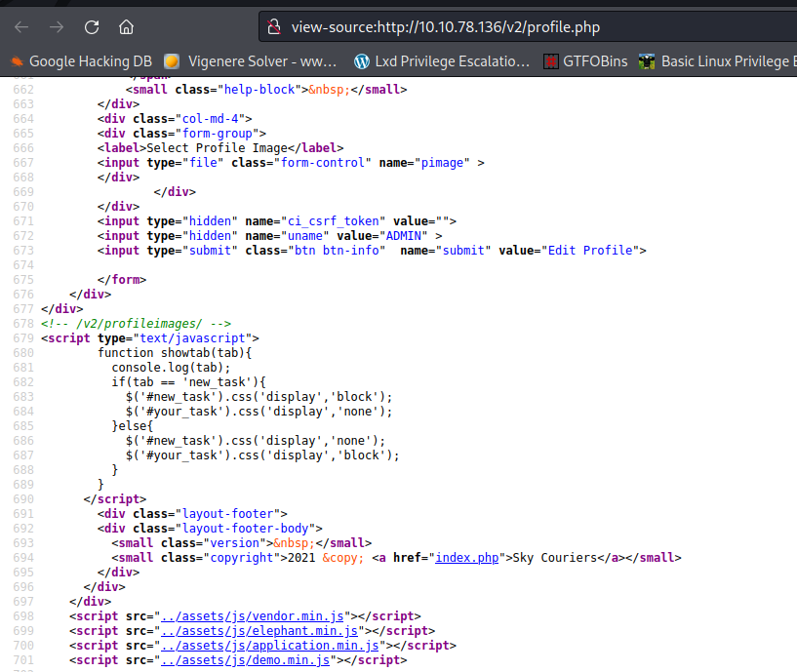
Task: Follow the index.php link in source
Action: click(x=467, y=558)
